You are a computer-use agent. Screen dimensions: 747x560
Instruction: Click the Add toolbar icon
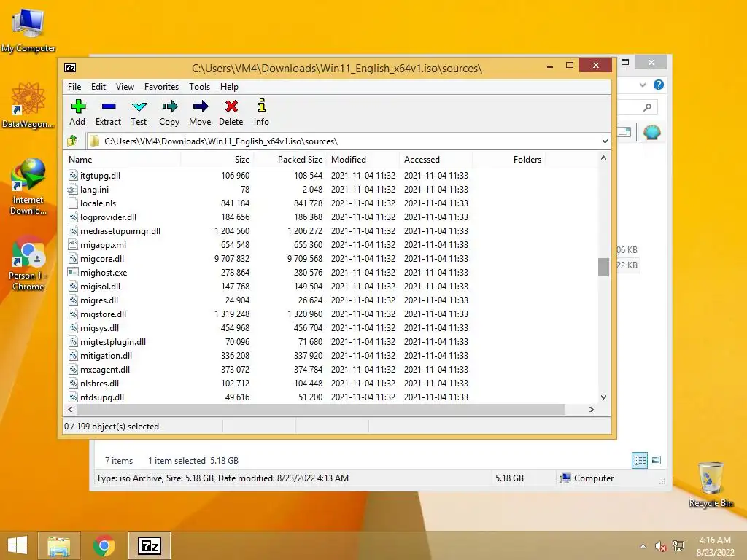(x=78, y=106)
